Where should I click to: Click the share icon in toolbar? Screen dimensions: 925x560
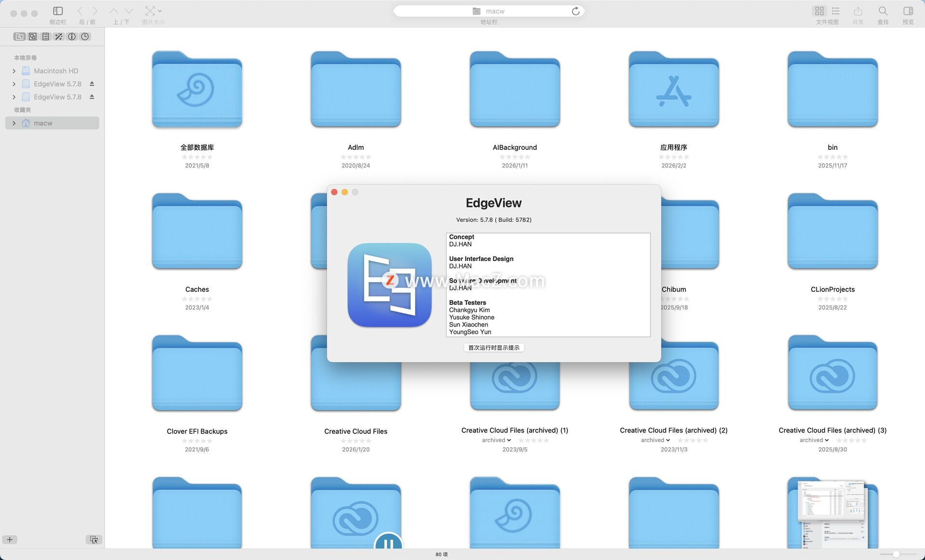click(858, 11)
